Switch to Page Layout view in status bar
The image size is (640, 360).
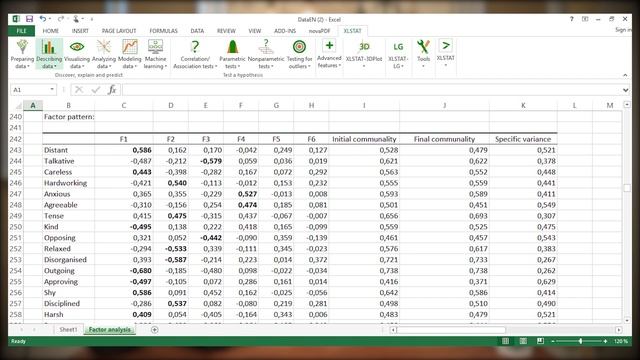(523, 341)
